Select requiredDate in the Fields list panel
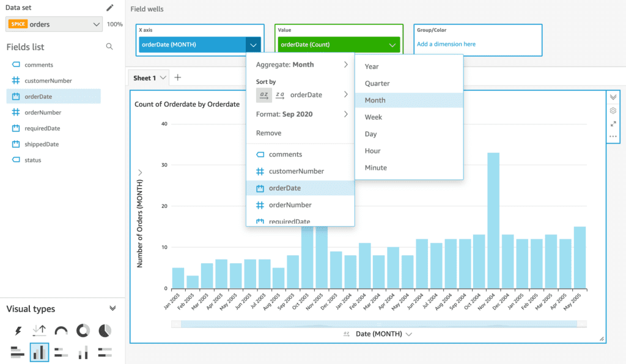626x364 pixels. coord(54,128)
